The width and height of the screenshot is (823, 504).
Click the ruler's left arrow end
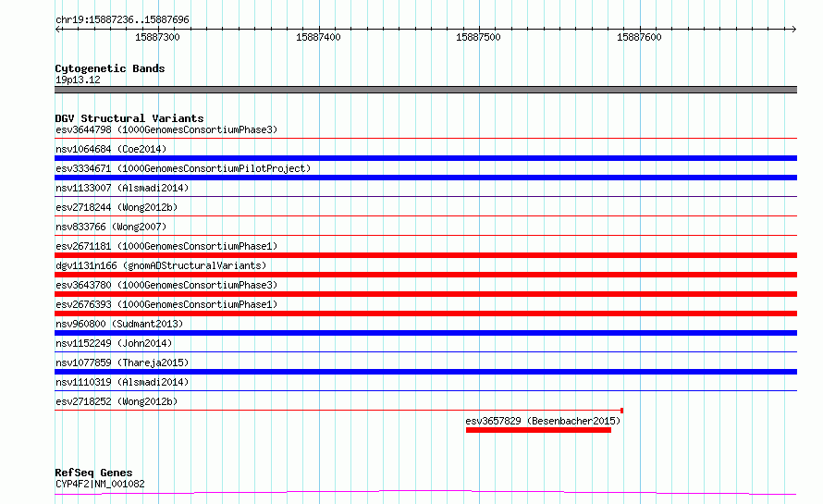coord(58,29)
